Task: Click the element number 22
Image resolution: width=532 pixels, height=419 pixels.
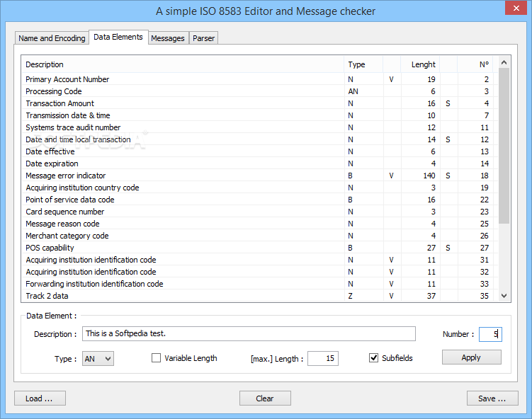Action: click(x=484, y=200)
